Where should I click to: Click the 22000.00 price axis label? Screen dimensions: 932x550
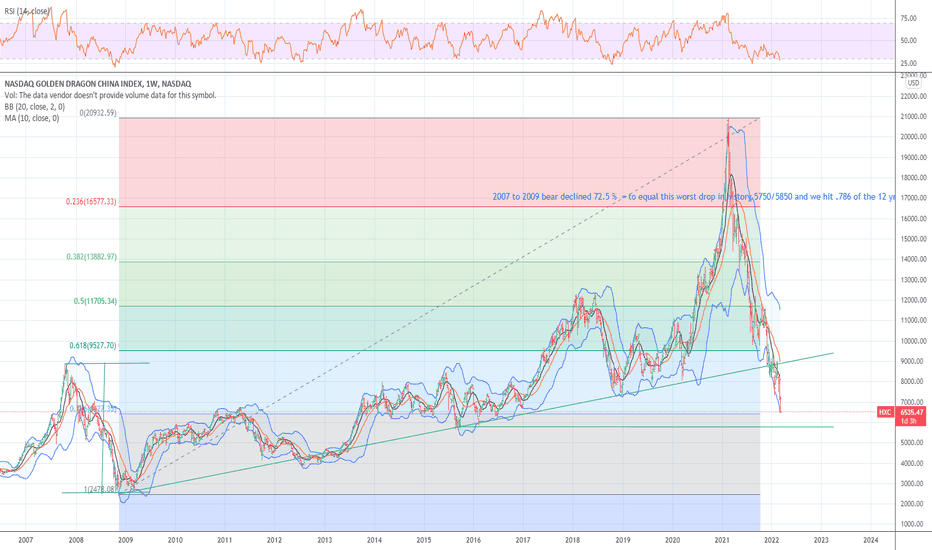point(914,96)
